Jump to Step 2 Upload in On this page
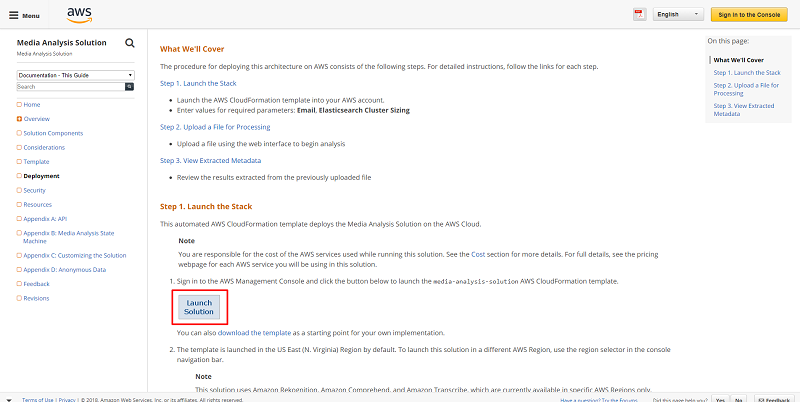 (x=746, y=89)
